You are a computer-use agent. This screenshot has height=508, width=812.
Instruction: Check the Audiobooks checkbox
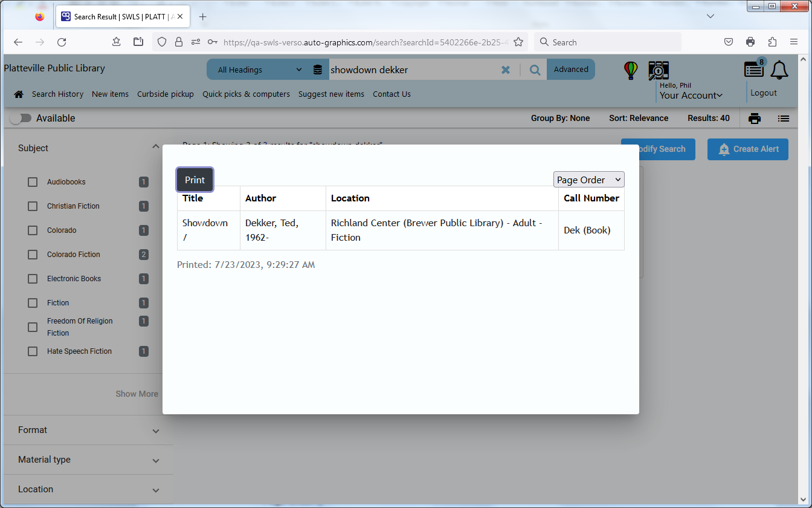(33, 182)
